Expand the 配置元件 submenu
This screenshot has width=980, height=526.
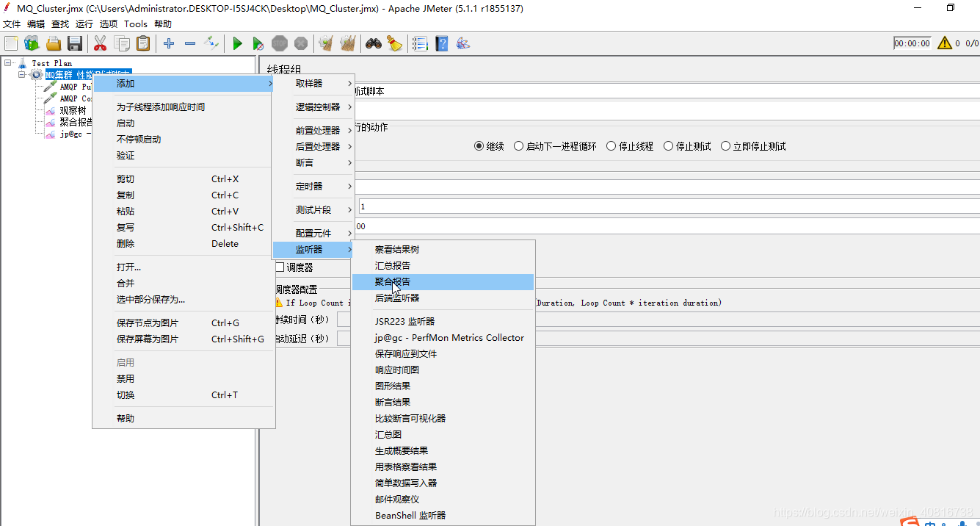(x=314, y=233)
